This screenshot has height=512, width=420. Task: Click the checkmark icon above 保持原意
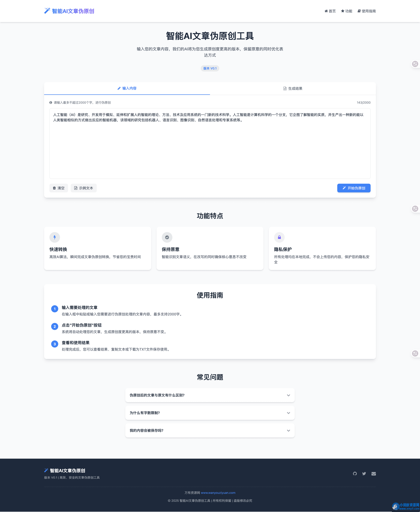(x=167, y=237)
